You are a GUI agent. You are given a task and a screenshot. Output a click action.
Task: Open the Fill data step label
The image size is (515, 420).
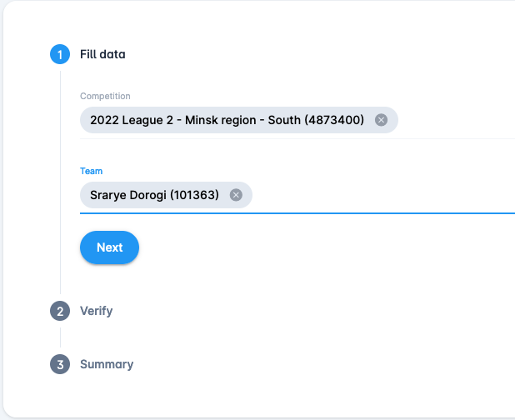pos(102,55)
